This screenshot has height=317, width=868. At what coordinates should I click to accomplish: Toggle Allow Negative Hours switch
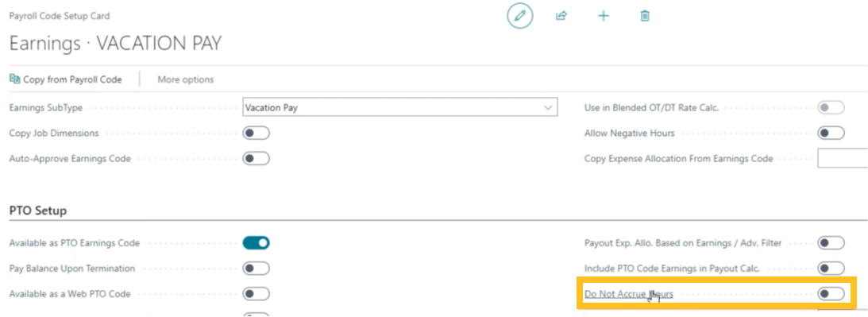coord(831,133)
